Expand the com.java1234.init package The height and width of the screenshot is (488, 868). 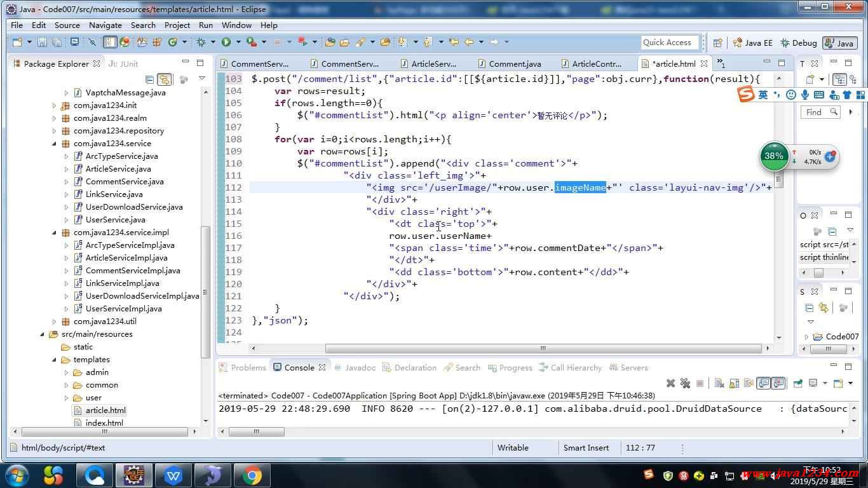(55, 105)
